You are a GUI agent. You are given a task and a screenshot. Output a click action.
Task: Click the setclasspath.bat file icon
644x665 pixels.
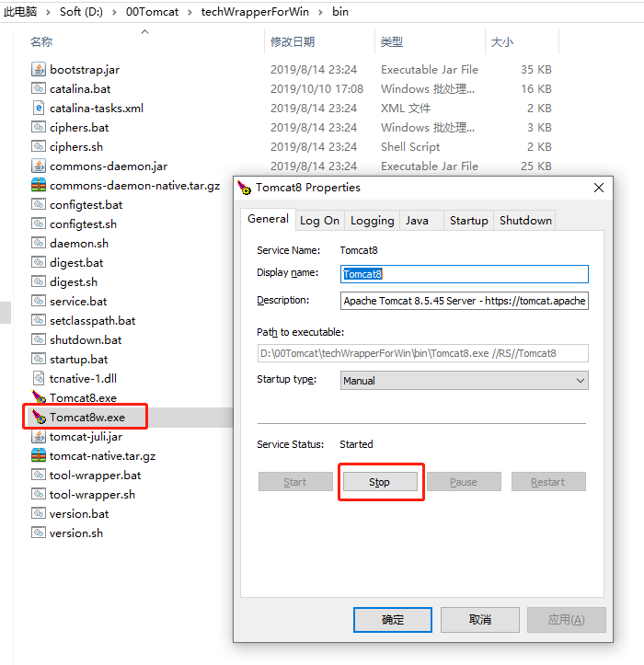point(39,320)
